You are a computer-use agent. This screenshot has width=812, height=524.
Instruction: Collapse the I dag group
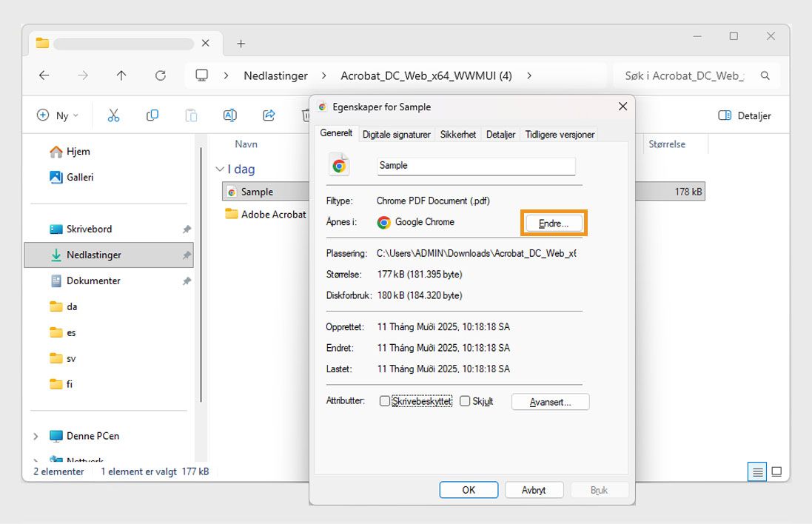tap(220, 169)
